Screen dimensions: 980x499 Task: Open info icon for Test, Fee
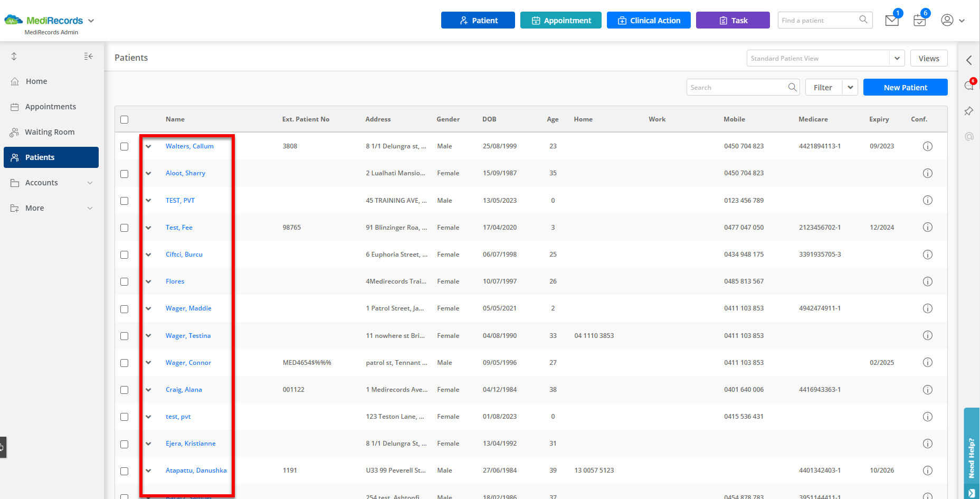[928, 227]
